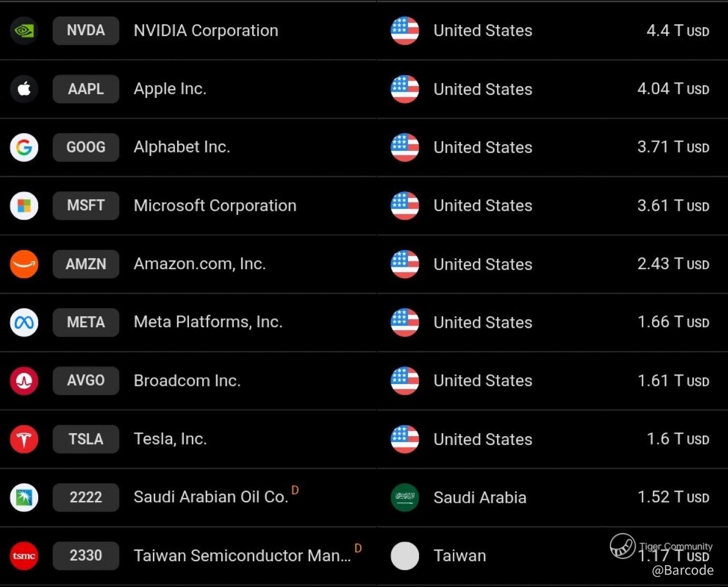Screen dimensions: 728x587
Task: Click the Google logo icon
Action: pos(24,147)
